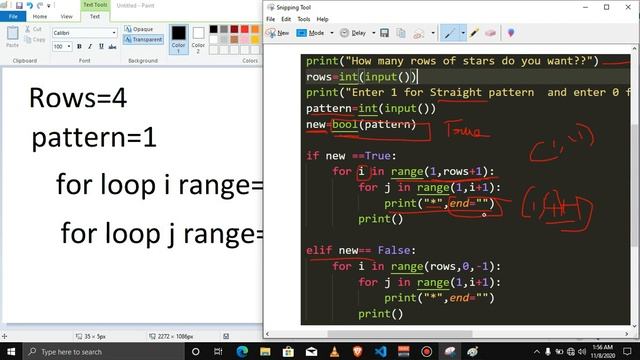This screenshot has height=360, width=640.
Task: Select the Text tab under Text Tools
Action: (95, 16)
